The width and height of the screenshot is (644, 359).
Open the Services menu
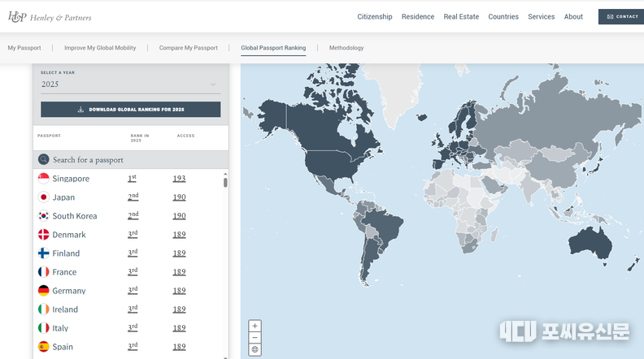click(542, 17)
